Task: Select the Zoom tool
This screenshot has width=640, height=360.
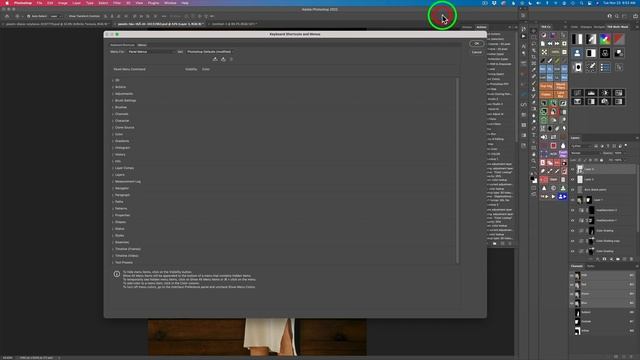Action: 533,161
